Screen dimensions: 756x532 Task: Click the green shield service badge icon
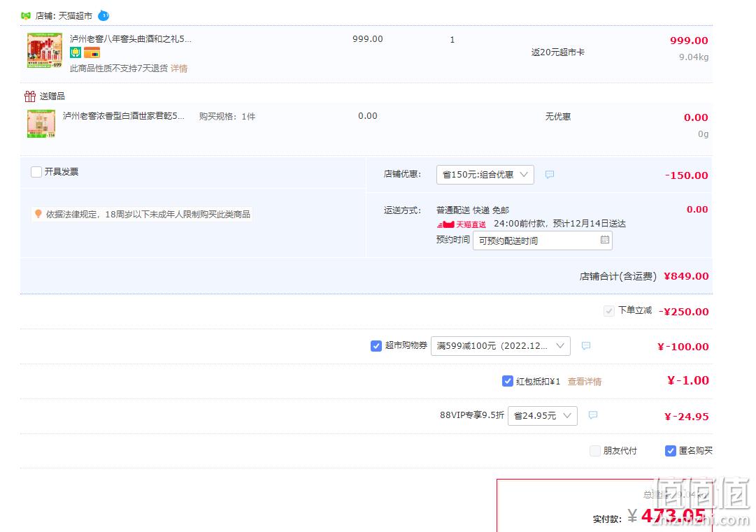[x=76, y=52]
